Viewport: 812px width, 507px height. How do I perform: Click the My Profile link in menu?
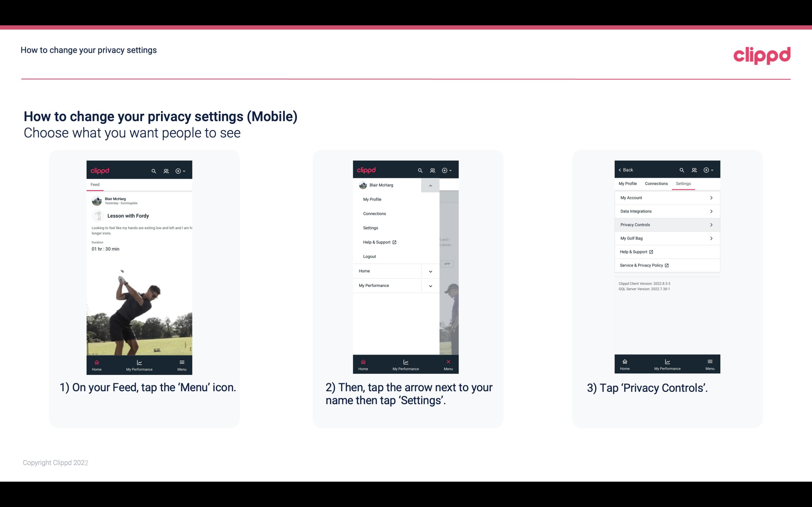click(x=372, y=199)
